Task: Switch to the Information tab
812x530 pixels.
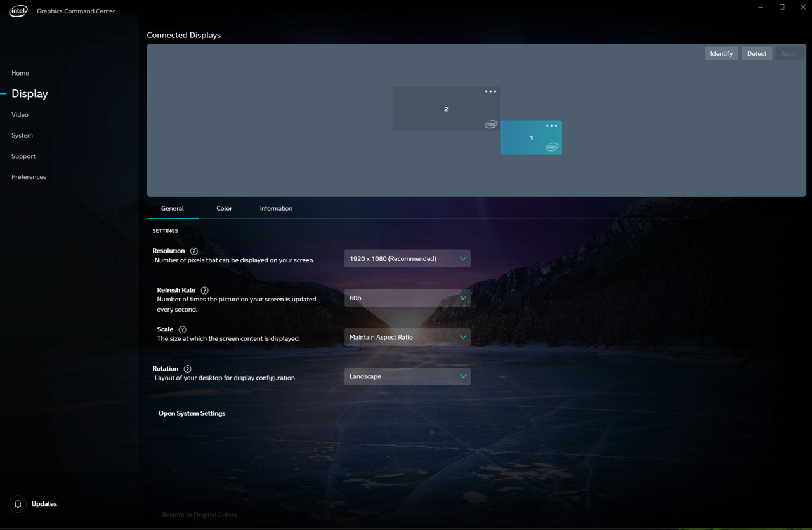Action: pyautogui.click(x=276, y=208)
